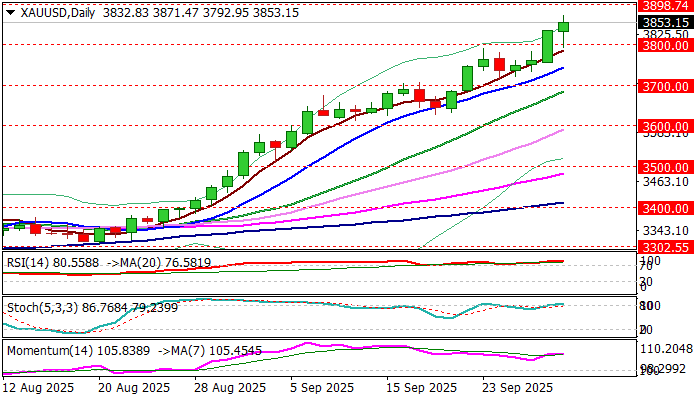
Task: Click the XAUUSD,Daily chart title
Action: [58, 13]
